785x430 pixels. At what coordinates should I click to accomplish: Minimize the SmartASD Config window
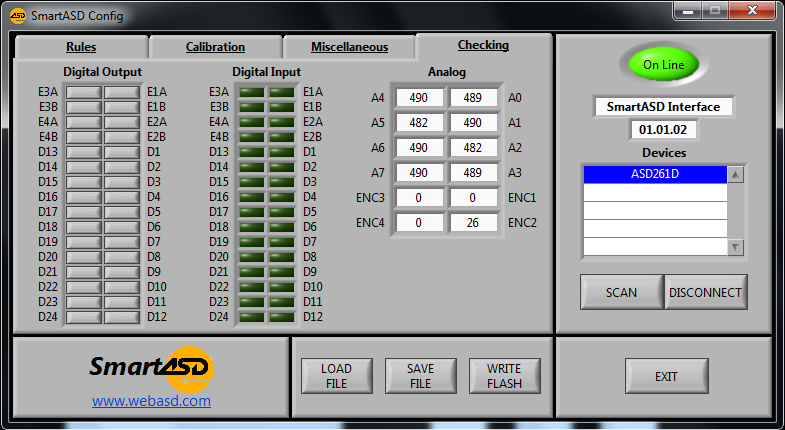[688, 11]
